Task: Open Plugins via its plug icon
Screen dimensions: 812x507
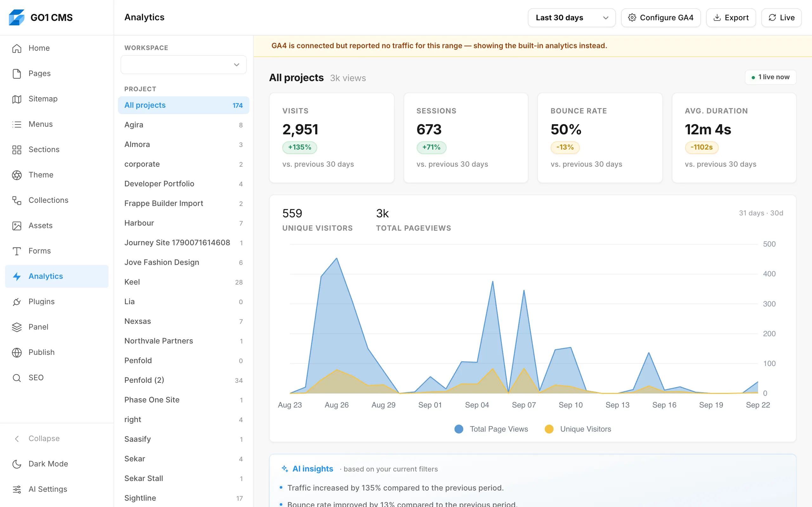Action: point(17,302)
